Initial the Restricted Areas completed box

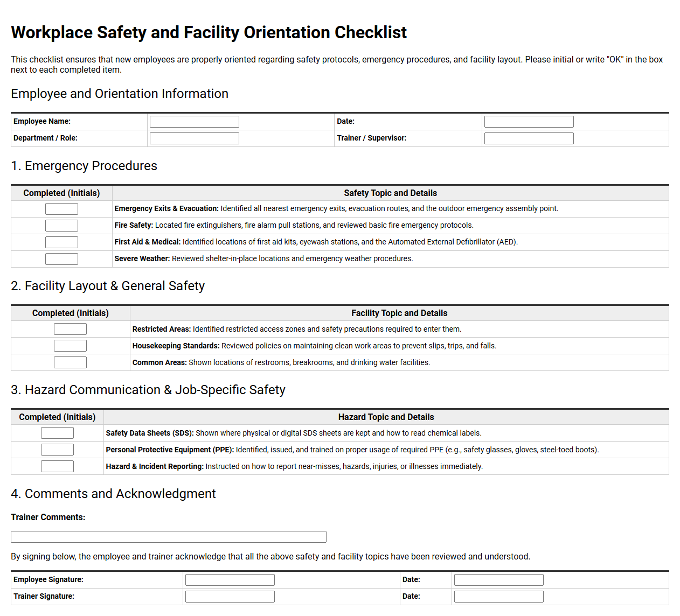70,329
